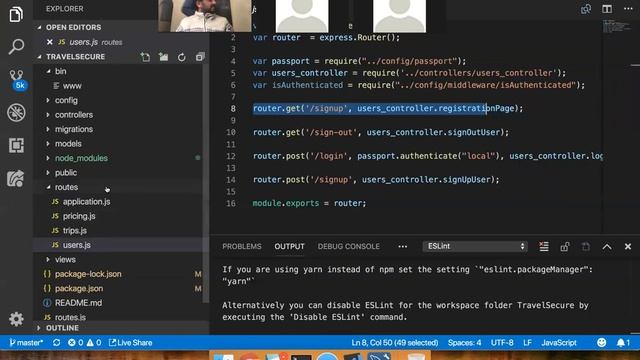The image size is (640, 360).
Task: Open Source Control view with 5k badge
Action: pyautogui.click(x=17, y=79)
